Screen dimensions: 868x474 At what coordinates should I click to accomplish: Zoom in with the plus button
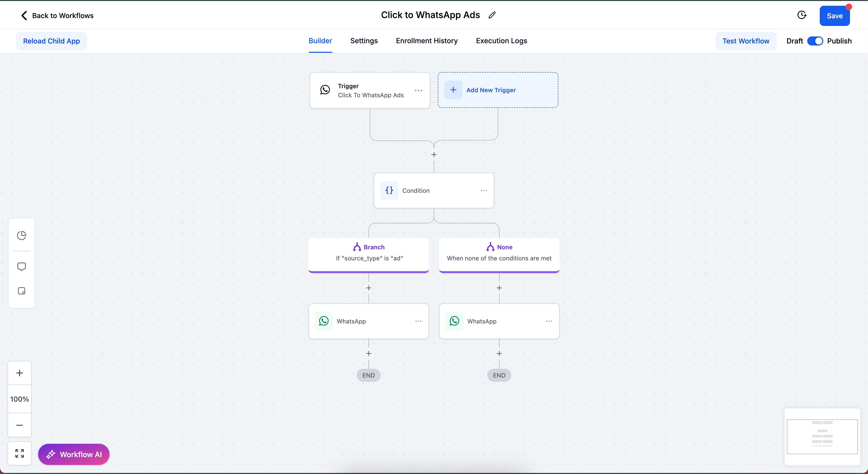point(20,373)
